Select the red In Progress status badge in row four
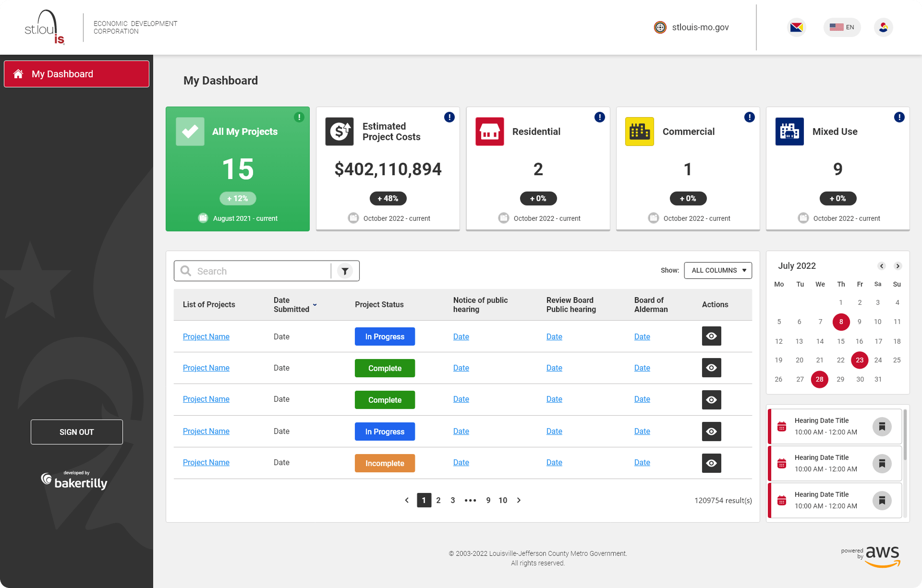This screenshot has width=922, height=588. click(385, 432)
